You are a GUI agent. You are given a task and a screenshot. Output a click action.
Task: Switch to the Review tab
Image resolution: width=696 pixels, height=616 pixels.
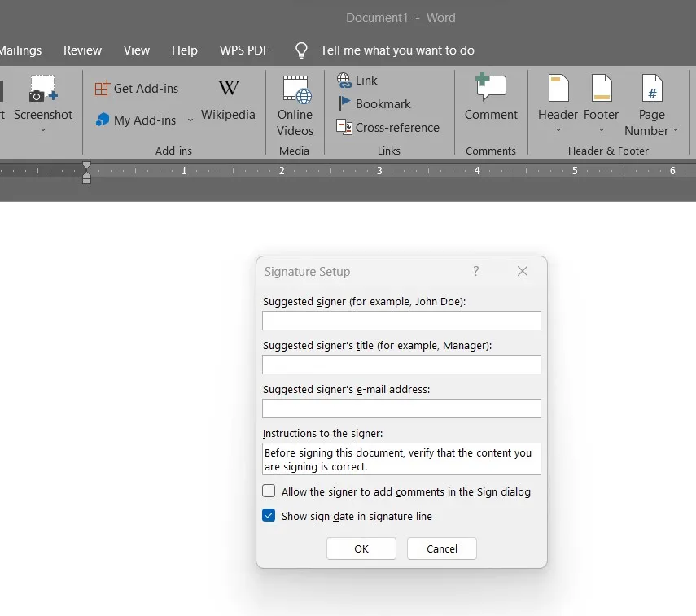(82, 50)
